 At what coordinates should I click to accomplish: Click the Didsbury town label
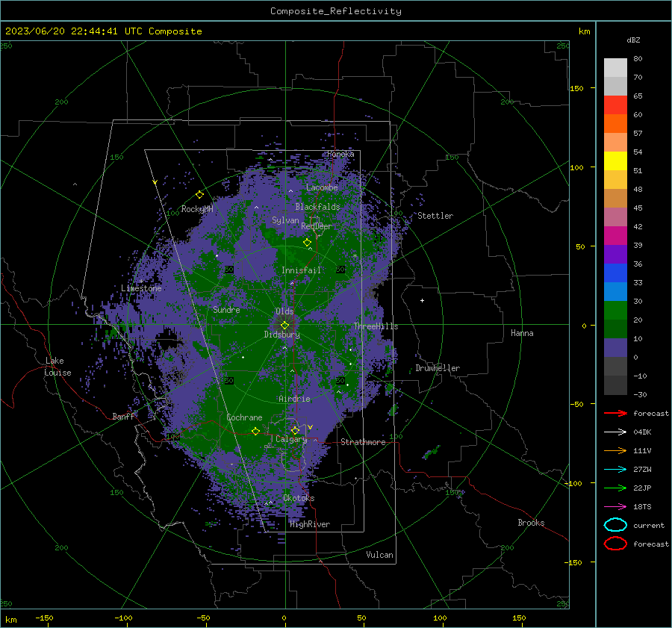[x=281, y=335]
